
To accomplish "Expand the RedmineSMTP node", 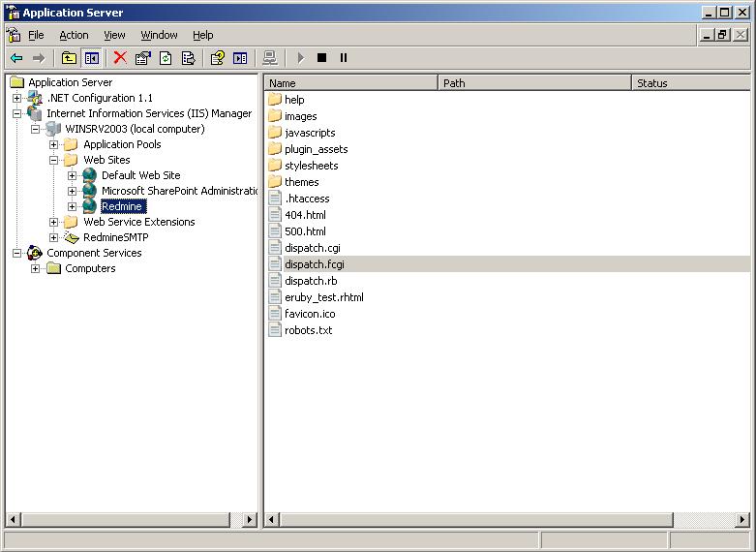I will [53, 238].
